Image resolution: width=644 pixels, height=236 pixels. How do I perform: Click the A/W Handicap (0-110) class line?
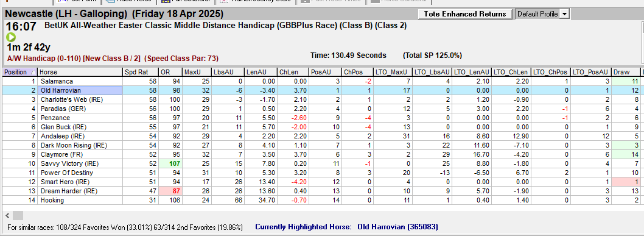(x=113, y=59)
